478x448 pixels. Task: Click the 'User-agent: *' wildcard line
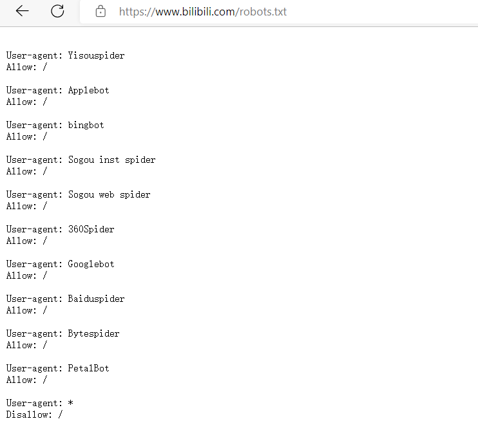pyautogui.click(x=40, y=403)
